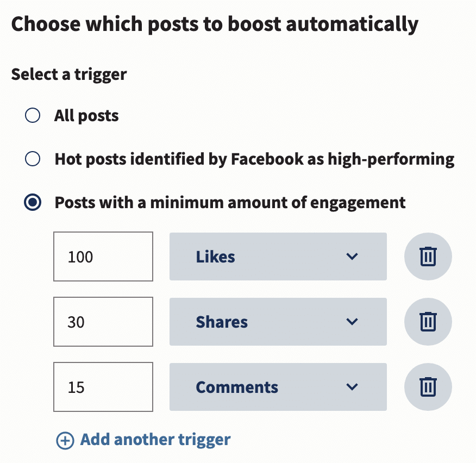476x463 pixels.
Task: Click the trash icon in the middle row
Action: coord(428,322)
